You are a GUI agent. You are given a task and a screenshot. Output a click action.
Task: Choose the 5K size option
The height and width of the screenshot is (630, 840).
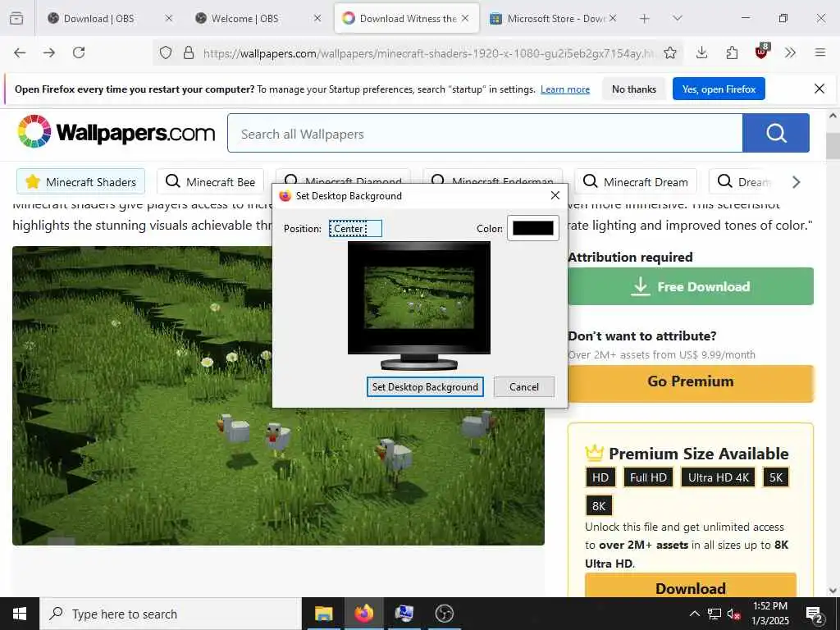point(776,477)
